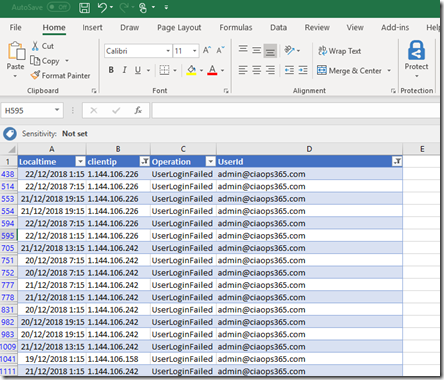This screenshot has height=380, width=444.
Task: Click the Borders icon
Action: click(164, 70)
